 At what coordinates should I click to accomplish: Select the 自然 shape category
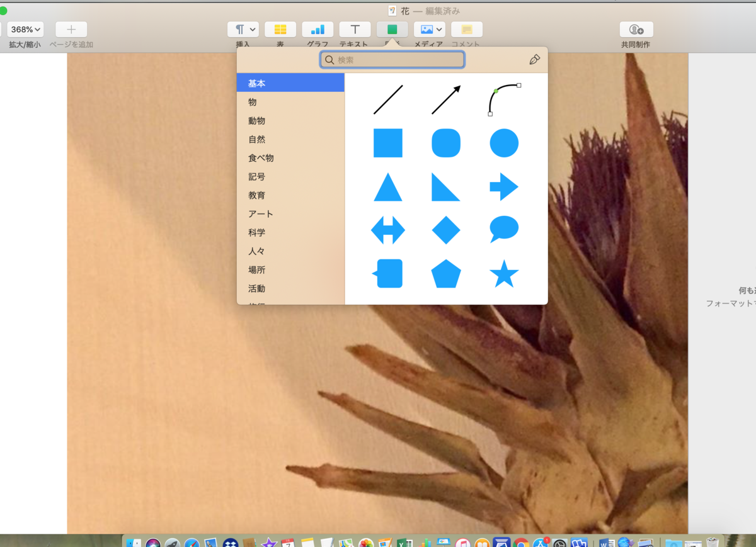tap(290, 139)
